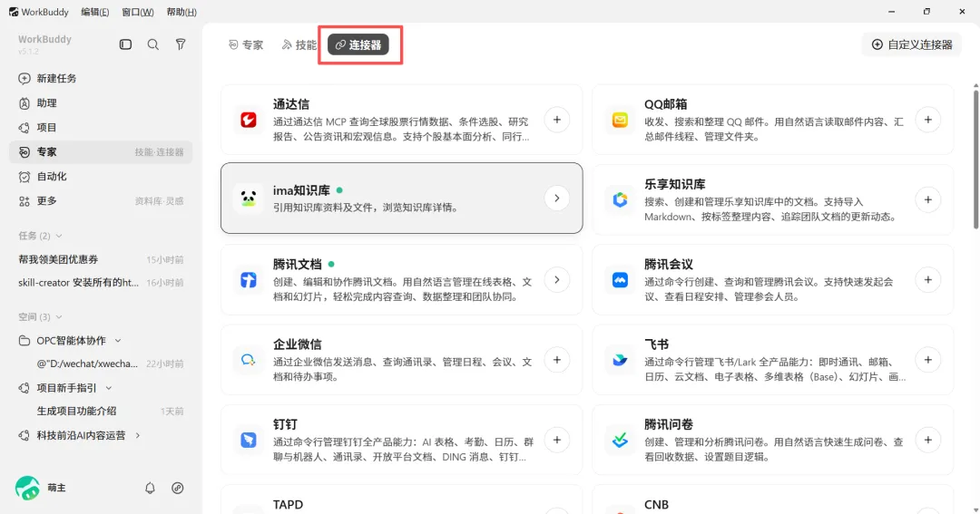Click the connector list vertical scrollbar
Screen dimensions: 980x514
pyautogui.click(x=975, y=160)
